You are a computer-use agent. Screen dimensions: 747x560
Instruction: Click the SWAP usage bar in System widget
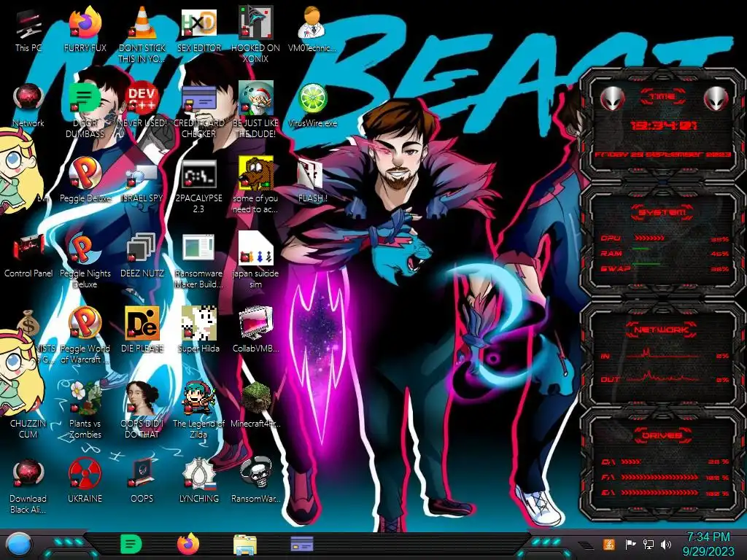pyautogui.click(x=646, y=263)
